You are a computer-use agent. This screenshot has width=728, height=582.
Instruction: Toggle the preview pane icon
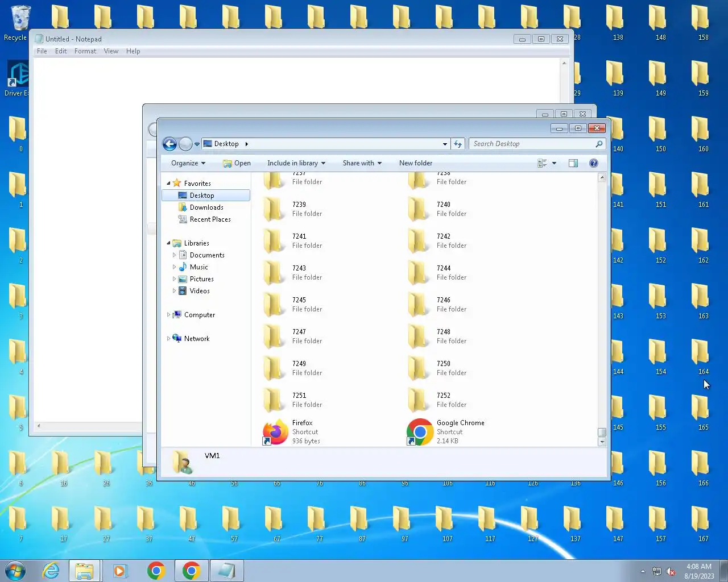(573, 163)
